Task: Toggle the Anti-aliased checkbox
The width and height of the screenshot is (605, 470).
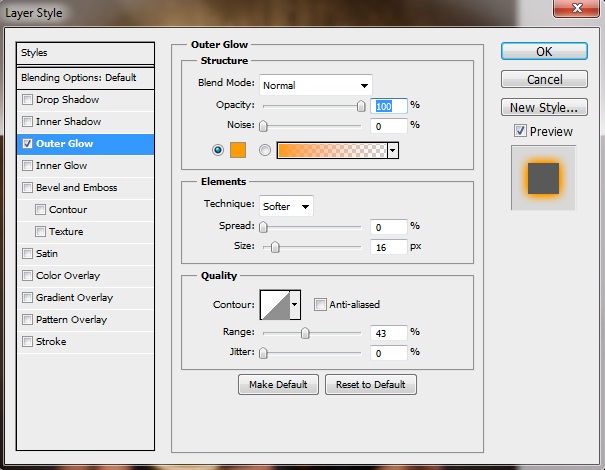Action: pyautogui.click(x=320, y=304)
